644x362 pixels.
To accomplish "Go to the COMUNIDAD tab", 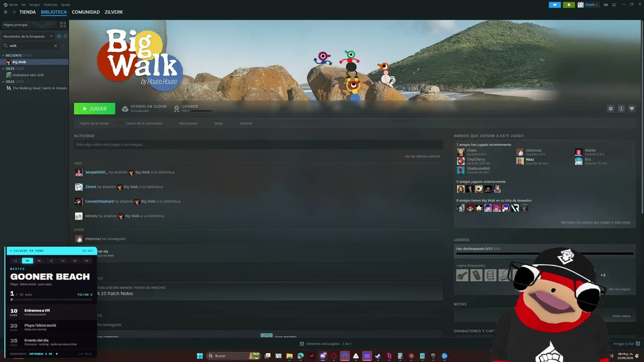I will coord(86,12).
